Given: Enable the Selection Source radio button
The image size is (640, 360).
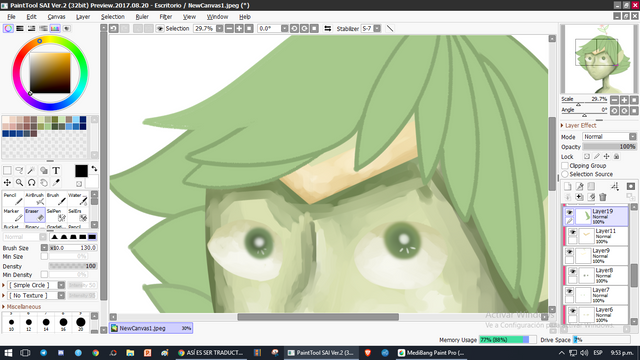Looking at the screenshot, I should [565, 174].
